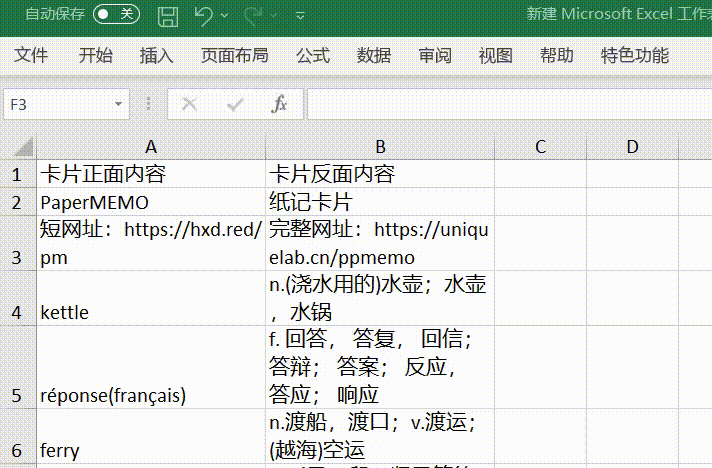Viewport: 712px width, 468px height.
Task: Select column C header
Action: pos(540,147)
